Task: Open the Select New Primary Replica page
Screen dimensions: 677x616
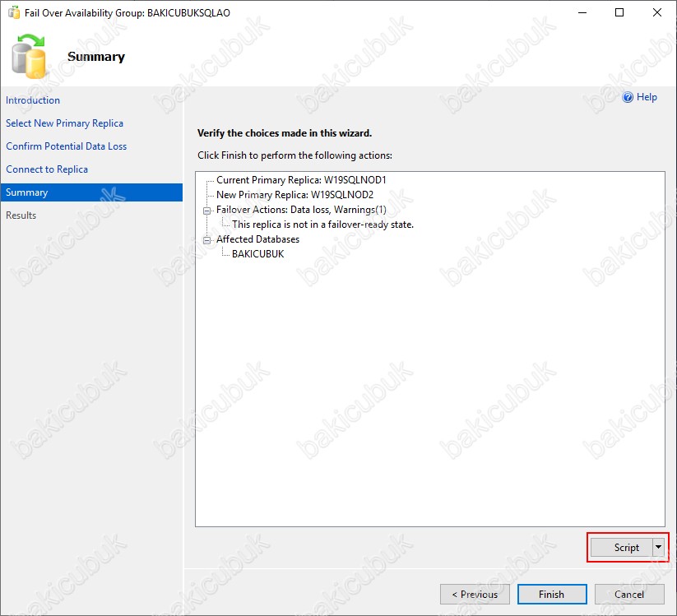Action: click(x=64, y=123)
